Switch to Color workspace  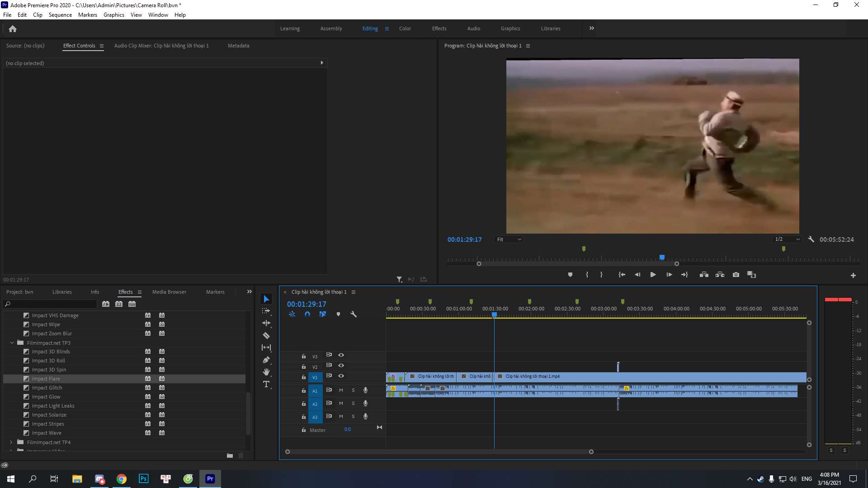tap(405, 28)
